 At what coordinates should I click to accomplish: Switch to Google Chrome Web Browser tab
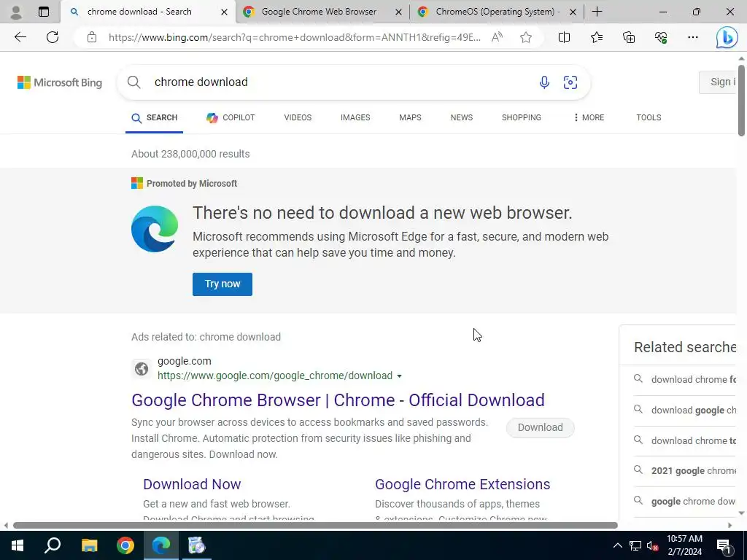pyautogui.click(x=319, y=12)
